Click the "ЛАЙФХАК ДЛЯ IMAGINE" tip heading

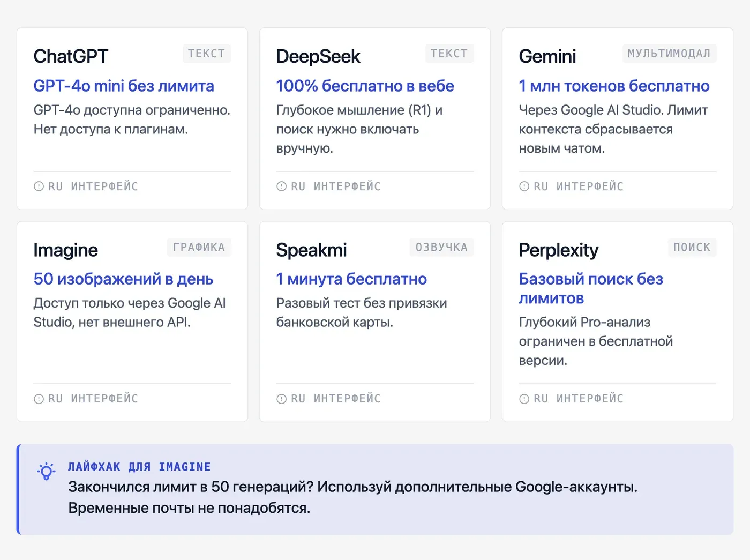[139, 467]
